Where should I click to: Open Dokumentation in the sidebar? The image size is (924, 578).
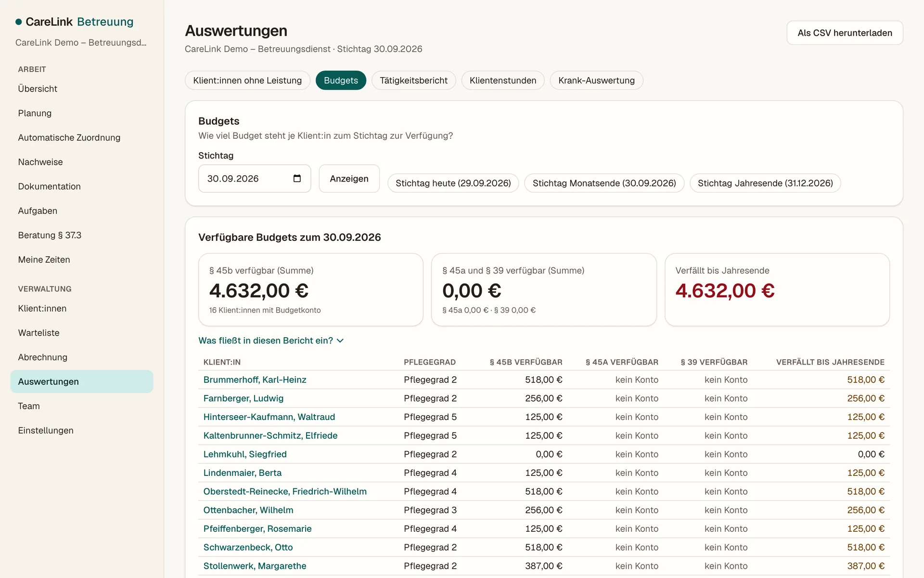coord(82,186)
